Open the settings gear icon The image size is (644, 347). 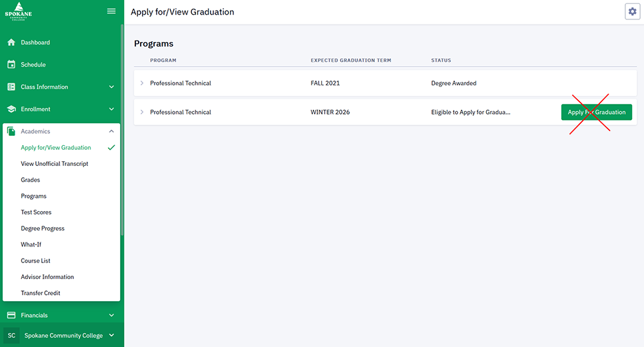633,11
